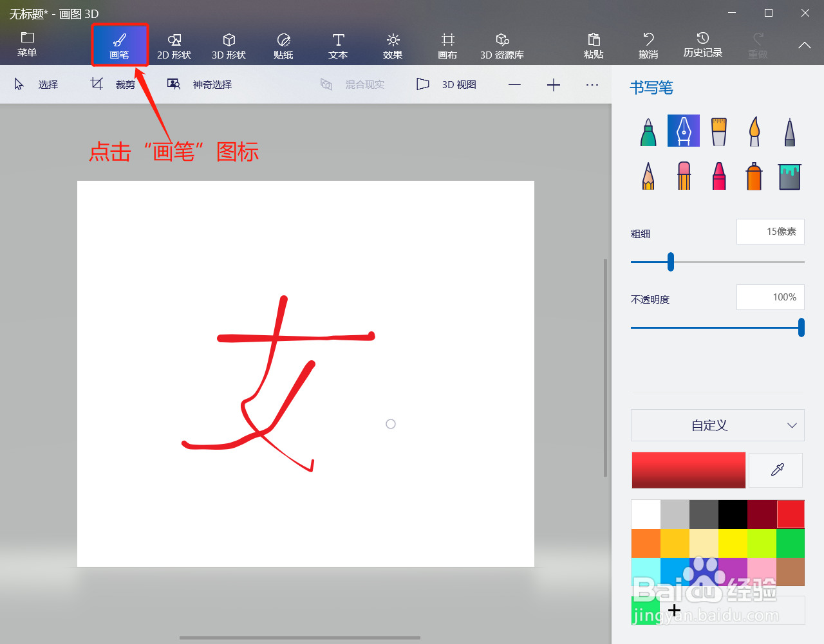Select the magic select tool
The width and height of the screenshot is (824, 644).
pyautogui.click(x=201, y=84)
